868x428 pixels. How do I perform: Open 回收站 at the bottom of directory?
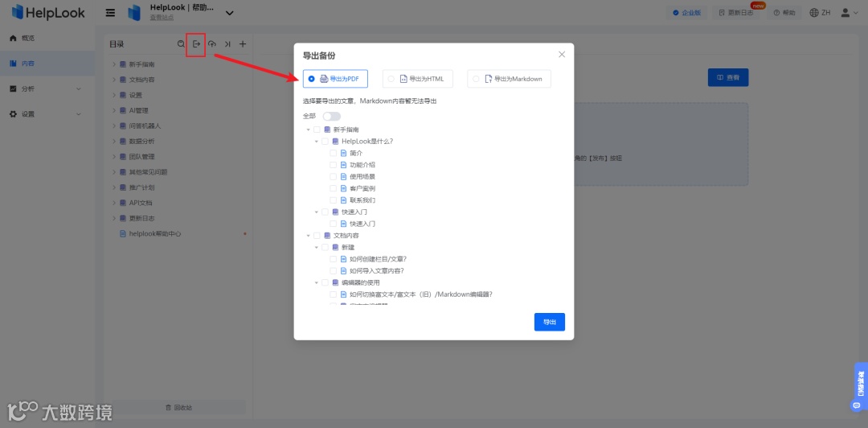click(x=178, y=408)
